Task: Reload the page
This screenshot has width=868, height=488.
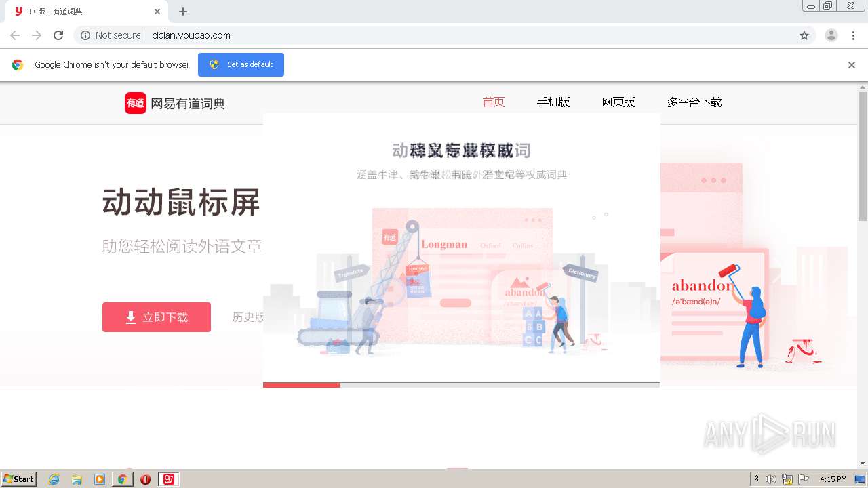Action: (58, 35)
